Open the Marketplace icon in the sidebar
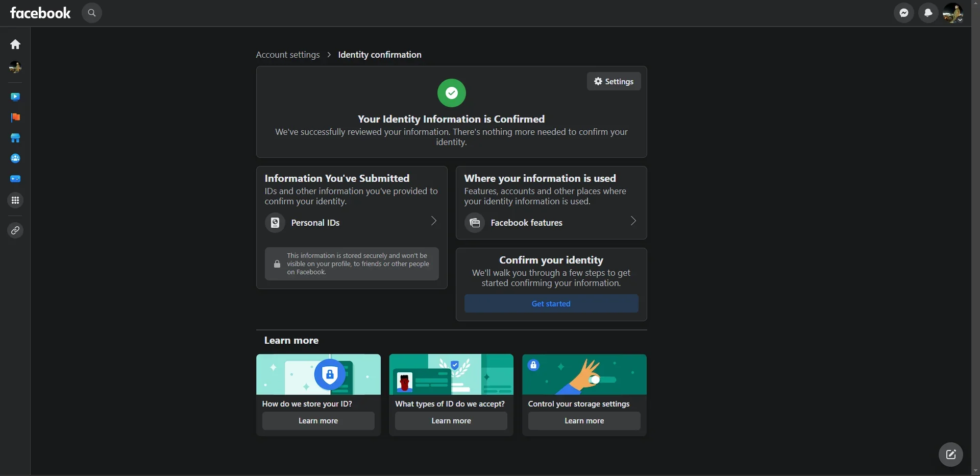This screenshot has height=476, width=980. click(15, 138)
